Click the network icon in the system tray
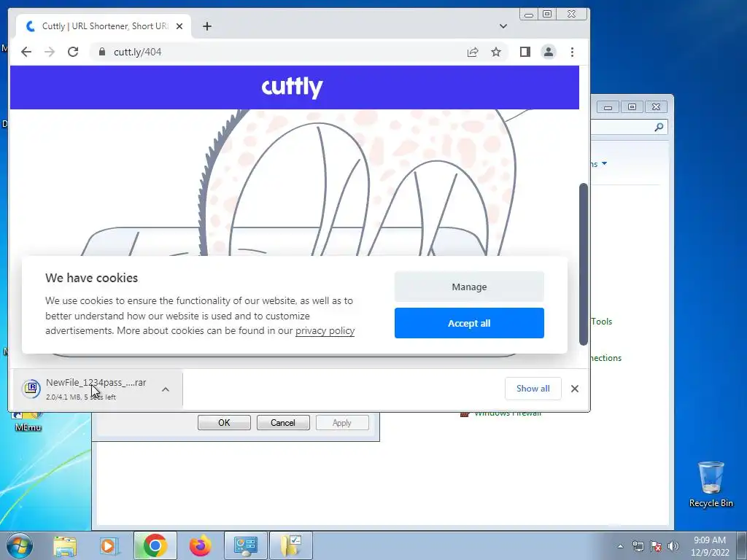The height and width of the screenshot is (560, 747). (638, 546)
